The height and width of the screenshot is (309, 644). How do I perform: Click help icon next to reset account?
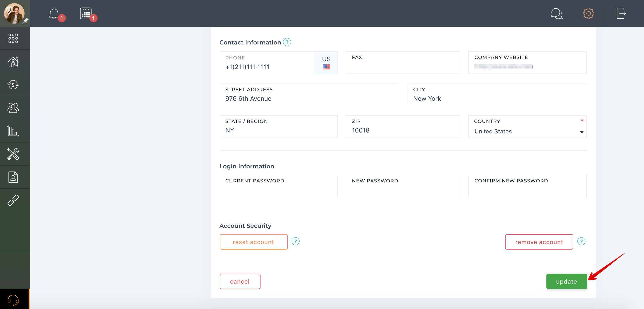pyautogui.click(x=295, y=241)
